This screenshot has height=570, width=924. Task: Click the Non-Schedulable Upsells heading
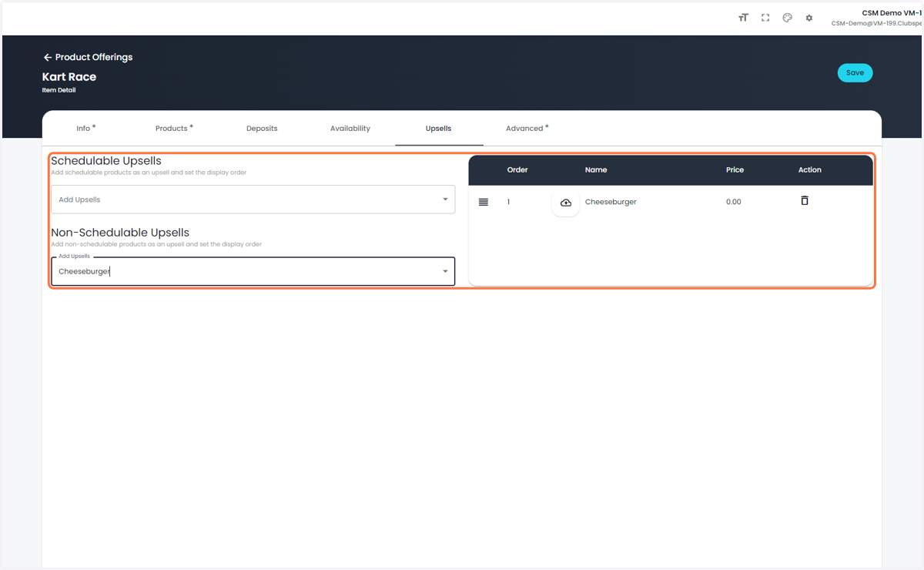click(120, 233)
